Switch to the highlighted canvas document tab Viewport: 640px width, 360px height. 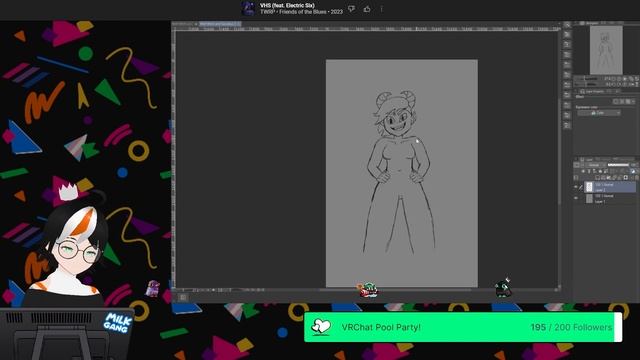pyautogui.click(x=220, y=24)
